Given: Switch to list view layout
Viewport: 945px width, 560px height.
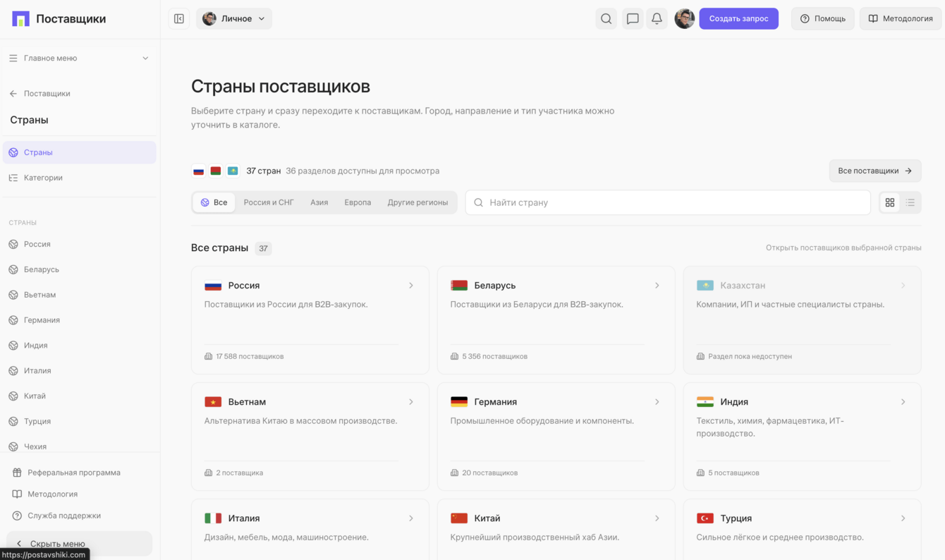Looking at the screenshot, I should [910, 202].
